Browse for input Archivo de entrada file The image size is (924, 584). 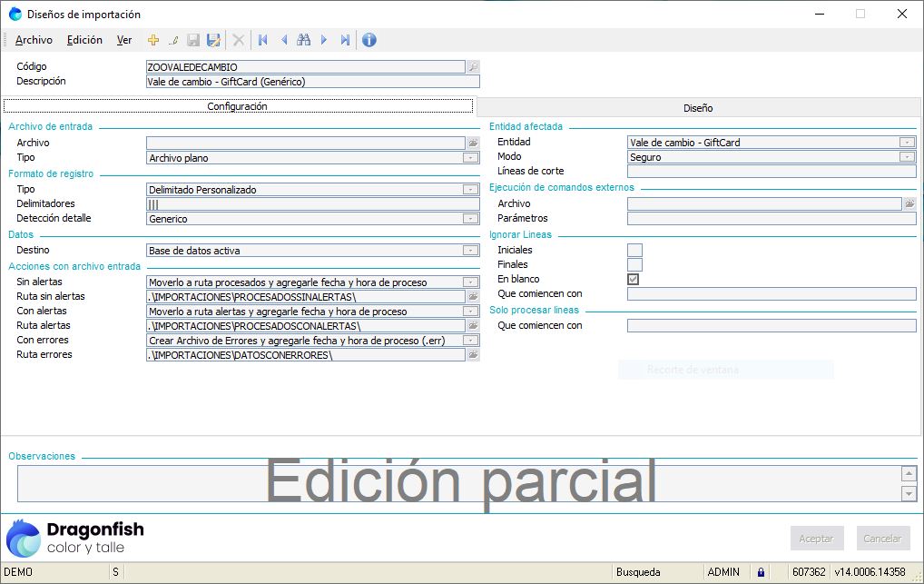point(473,143)
